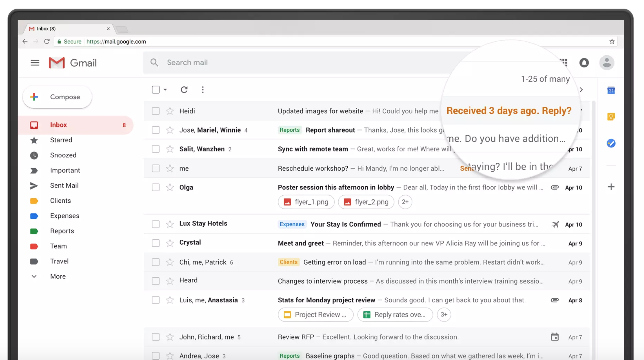The width and height of the screenshot is (644, 360).
Task: Click the Clients label in sidebar
Action: [60, 200]
